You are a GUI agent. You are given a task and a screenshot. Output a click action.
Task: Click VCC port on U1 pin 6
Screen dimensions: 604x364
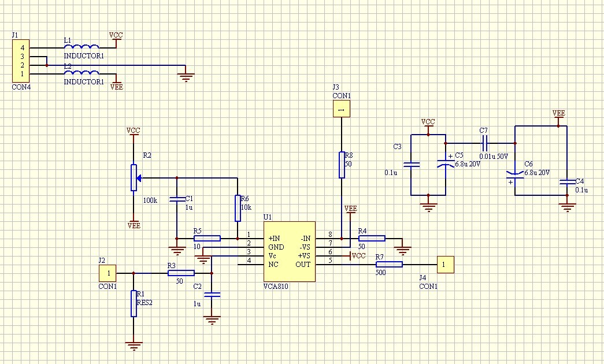pos(358,256)
